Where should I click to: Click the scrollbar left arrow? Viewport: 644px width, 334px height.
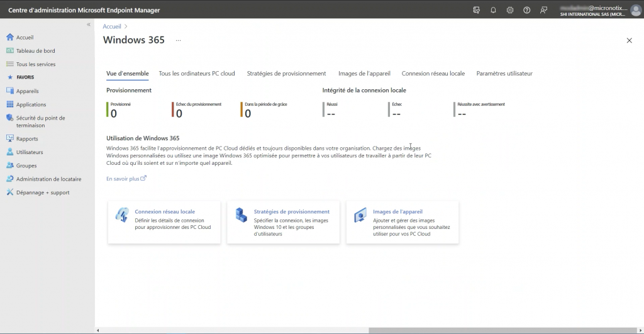(x=97, y=330)
